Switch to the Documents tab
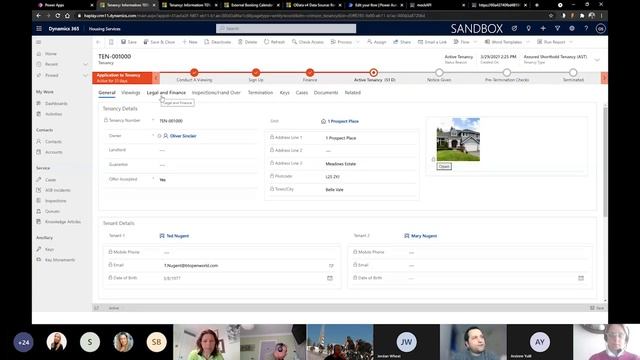Viewport: 640px width, 360px height. (x=326, y=93)
